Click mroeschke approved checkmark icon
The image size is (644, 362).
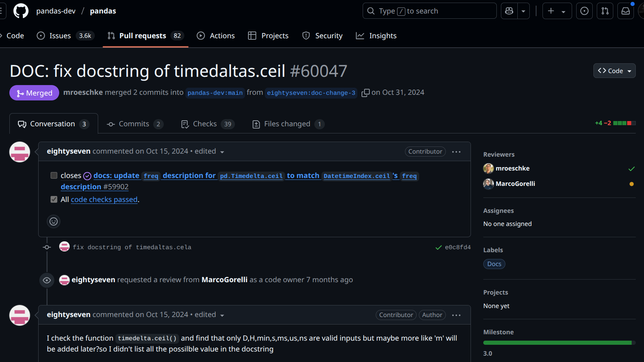632,169
